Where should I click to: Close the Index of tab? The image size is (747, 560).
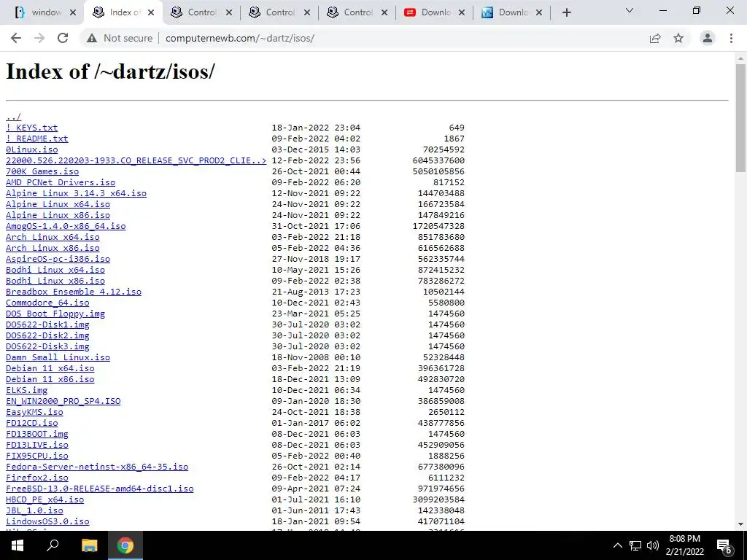(x=151, y=12)
